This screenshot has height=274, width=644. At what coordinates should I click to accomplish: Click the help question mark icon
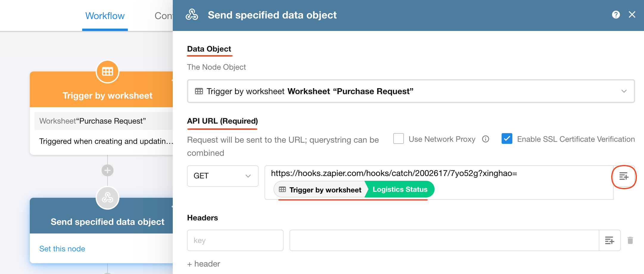coord(616,15)
